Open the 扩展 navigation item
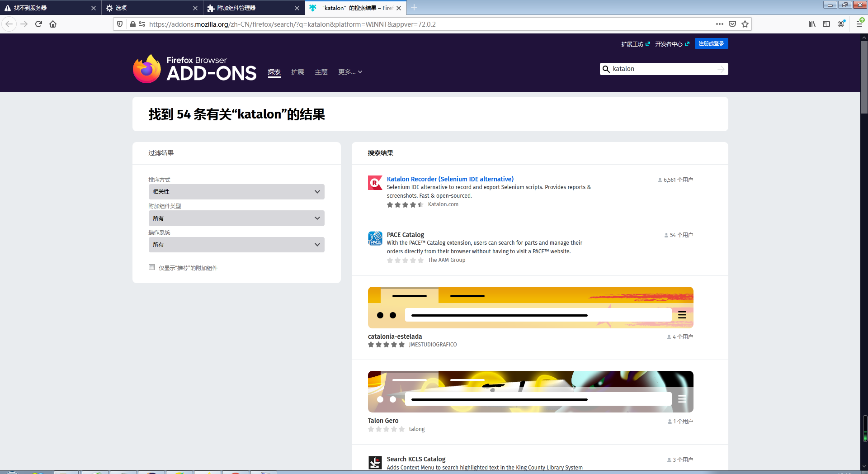868x474 pixels. pyautogui.click(x=297, y=72)
